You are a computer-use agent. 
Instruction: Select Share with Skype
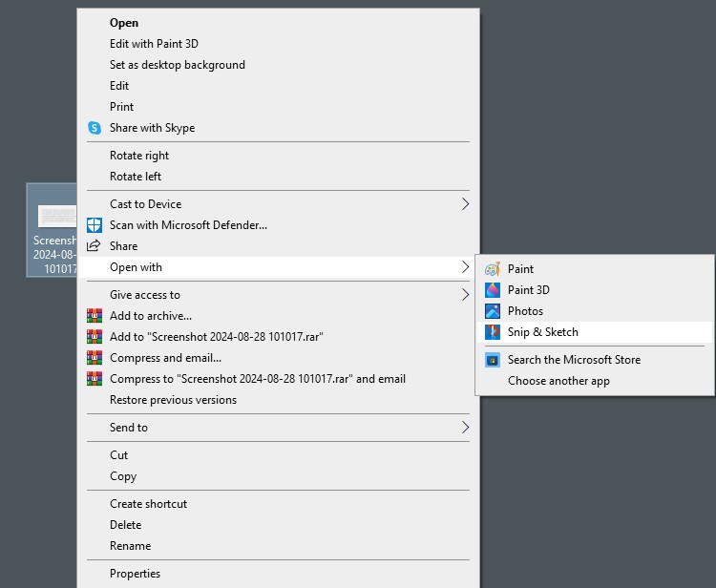[x=278, y=128]
